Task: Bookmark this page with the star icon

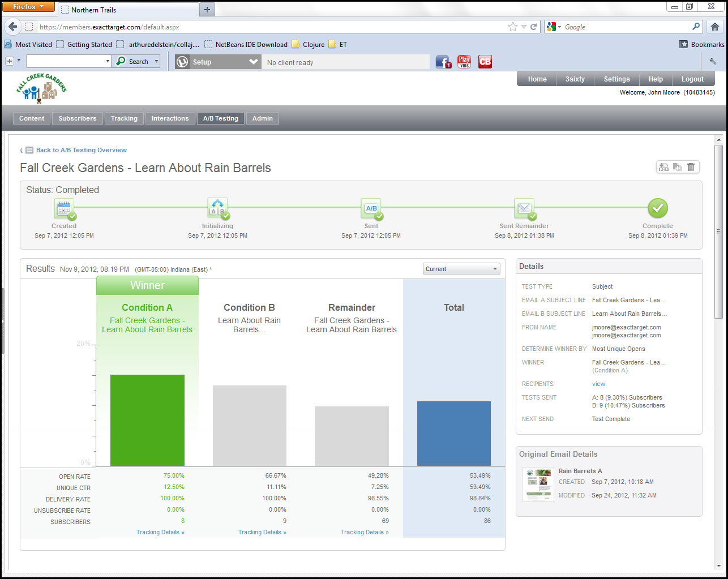Action: tap(513, 27)
